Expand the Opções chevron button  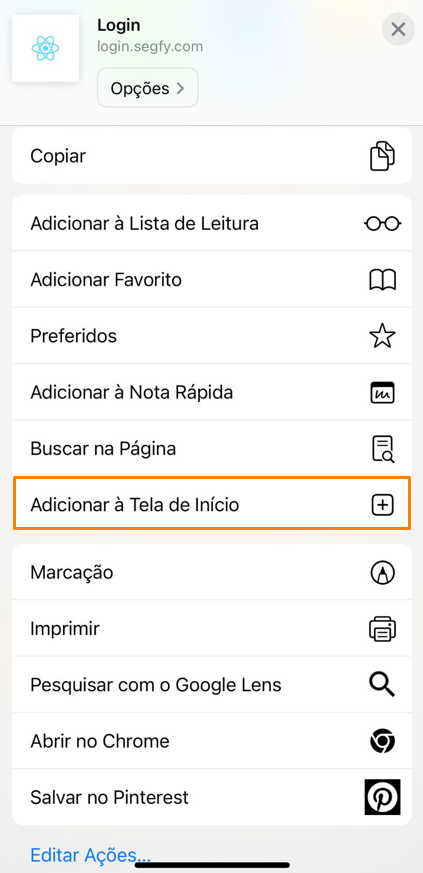[147, 88]
